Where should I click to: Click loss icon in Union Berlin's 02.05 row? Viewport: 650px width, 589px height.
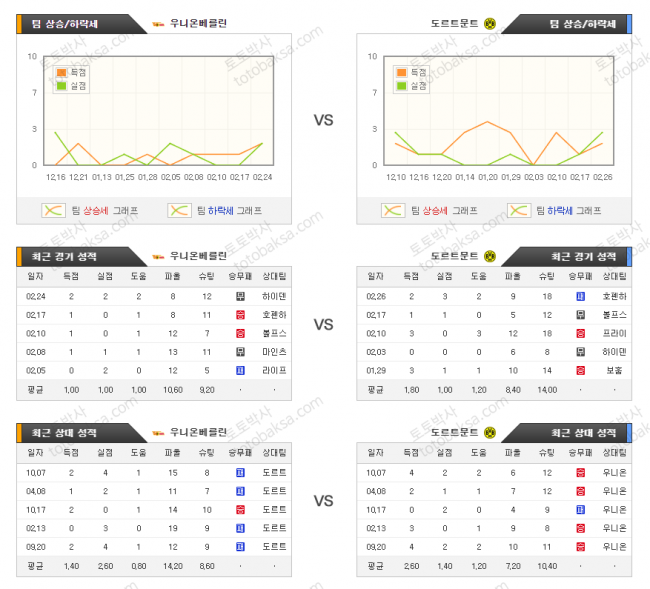(x=240, y=370)
